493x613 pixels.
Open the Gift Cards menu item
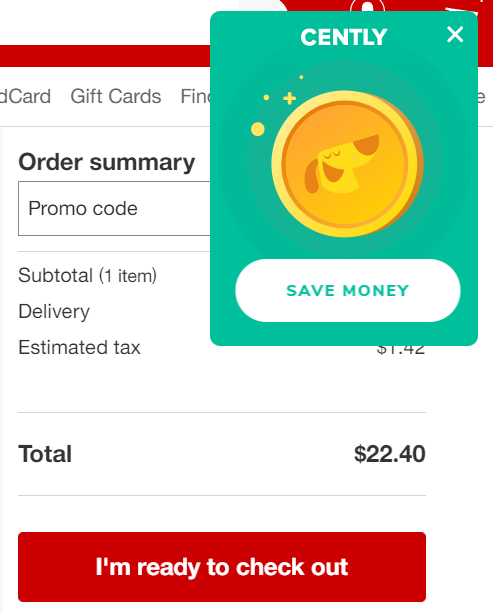click(x=116, y=96)
